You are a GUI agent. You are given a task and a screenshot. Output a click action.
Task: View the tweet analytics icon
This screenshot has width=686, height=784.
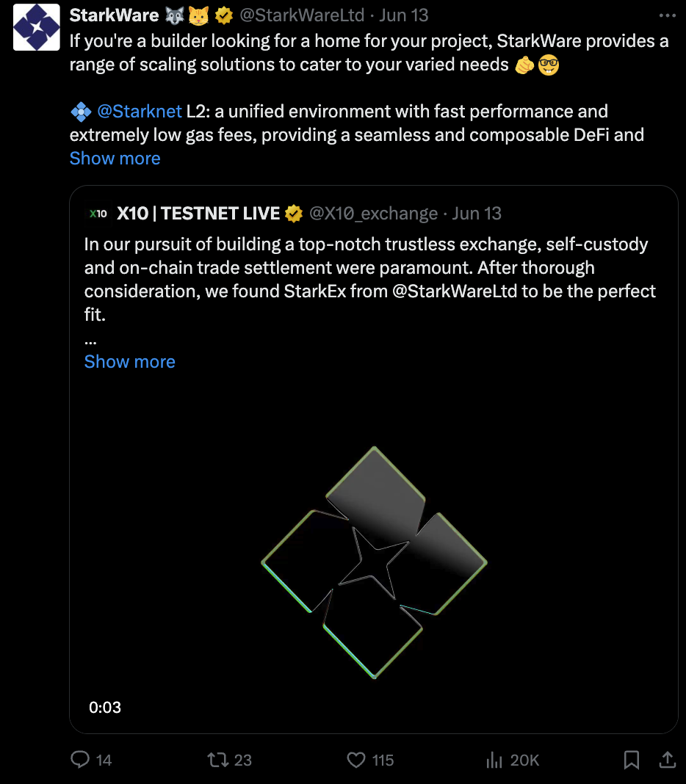[494, 760]
